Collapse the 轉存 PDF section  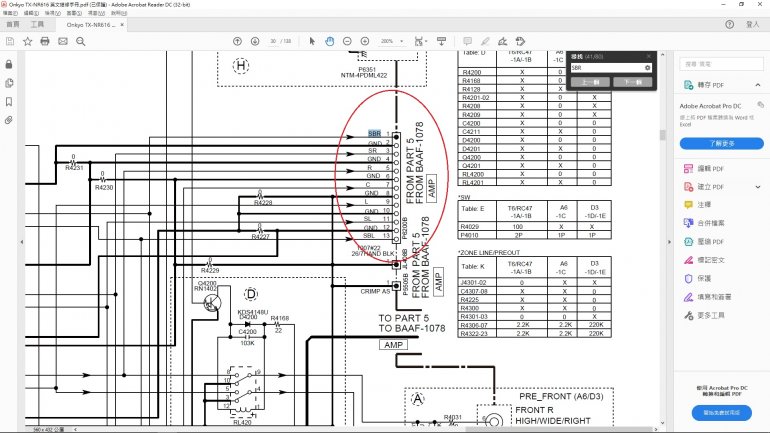757,86
